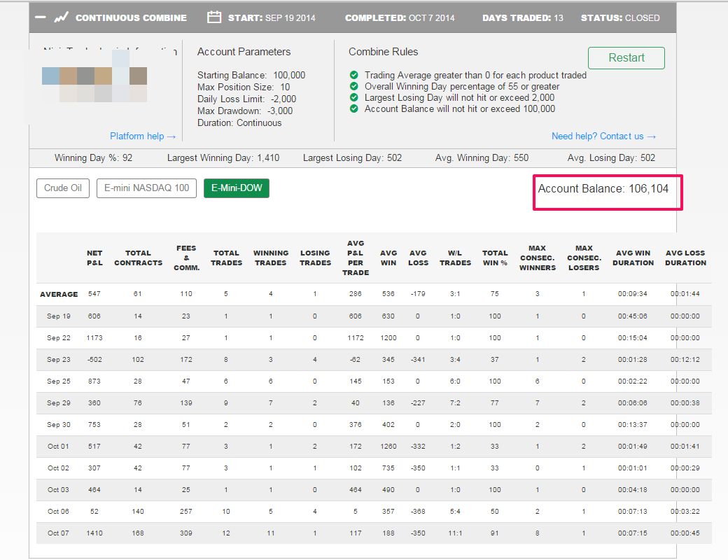
Task: Click green check for Largest Losing Day rule
Action: (353, 97)
